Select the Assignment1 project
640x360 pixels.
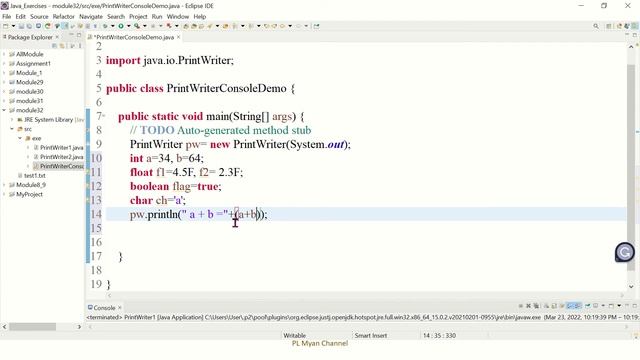coord(33,64)
